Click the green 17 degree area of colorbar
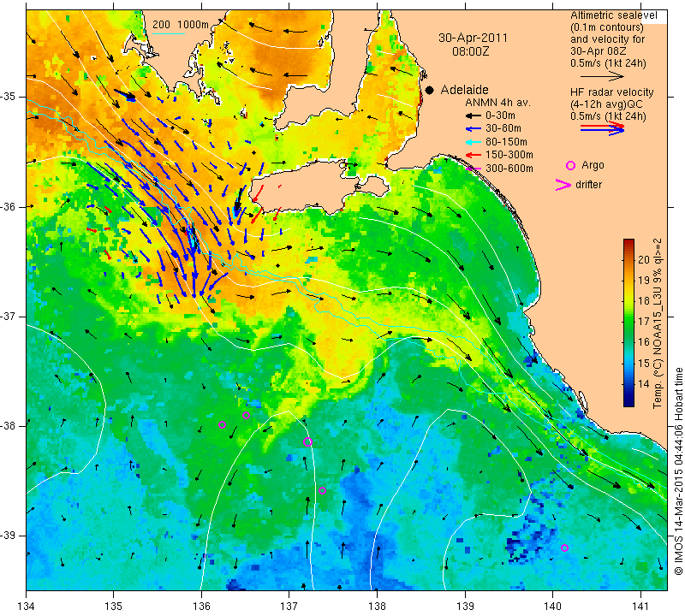The image size is (685, 616). pyautogui.click(x=628, y=322)
